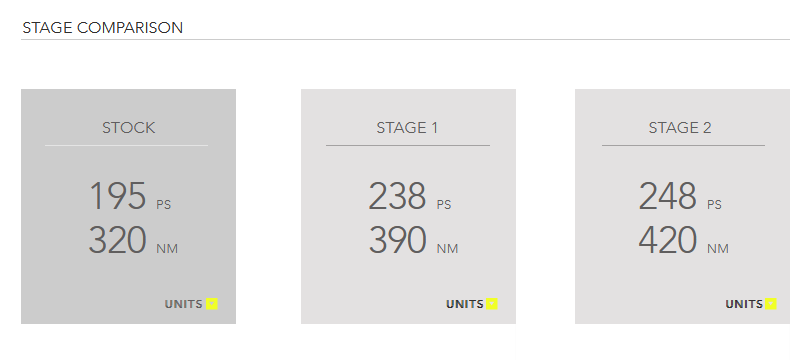Click the yellow arrow icon in Stage 2 card
Image resolution: width=812 pixels, height=360 pixels.
pos(771,304)
